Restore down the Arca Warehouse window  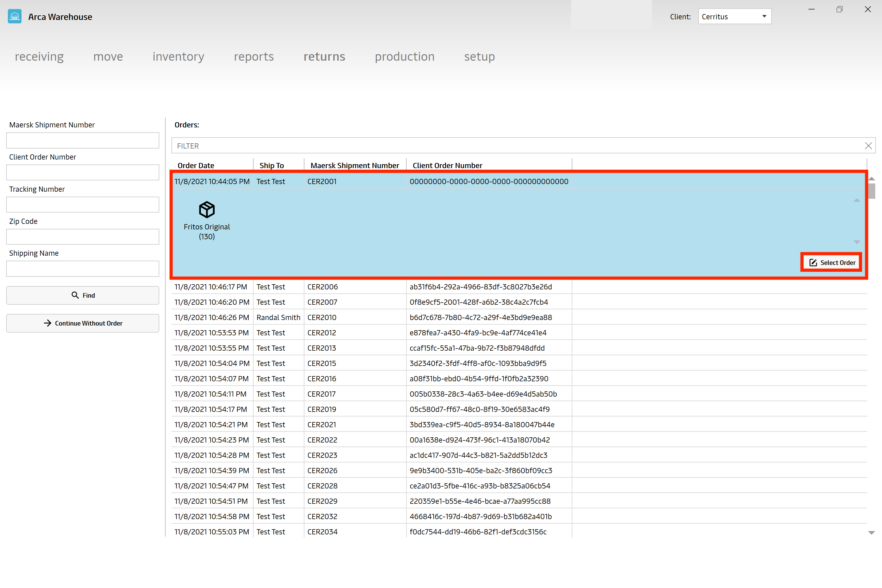point(840,9)
